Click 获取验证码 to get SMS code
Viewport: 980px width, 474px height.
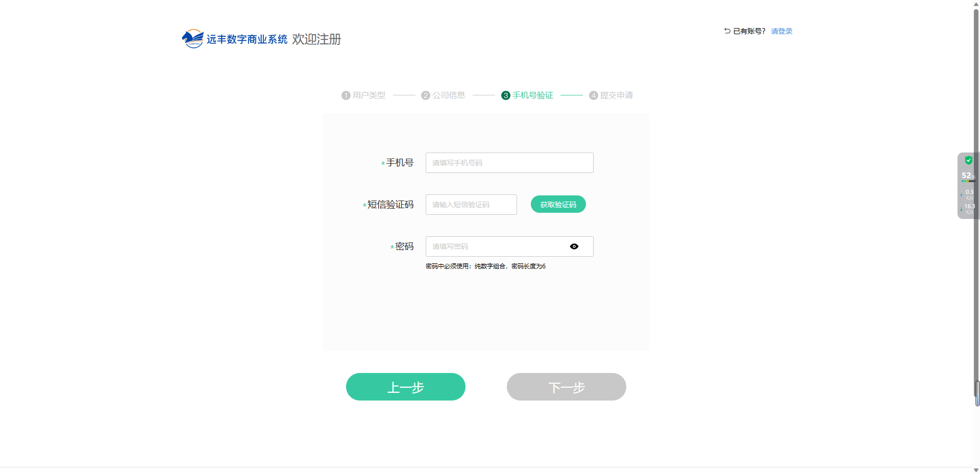558,205
